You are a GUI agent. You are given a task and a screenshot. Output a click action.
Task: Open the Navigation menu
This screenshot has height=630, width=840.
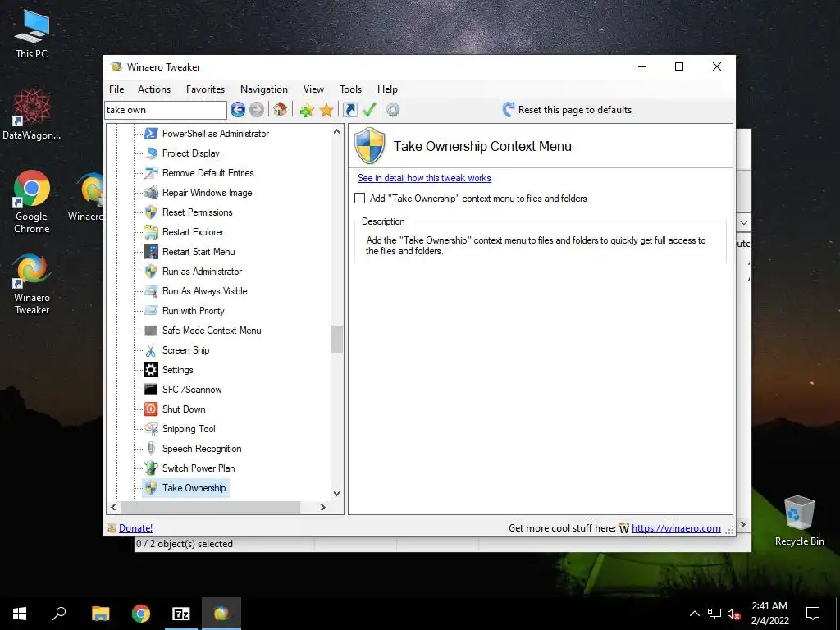(264, 89)
